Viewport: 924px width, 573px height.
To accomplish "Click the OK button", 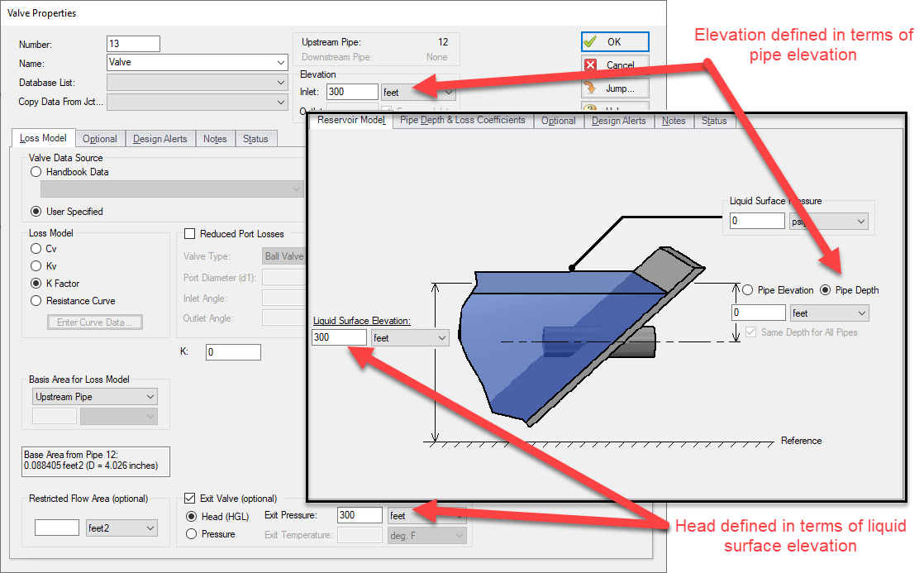I will pos(615,42).
